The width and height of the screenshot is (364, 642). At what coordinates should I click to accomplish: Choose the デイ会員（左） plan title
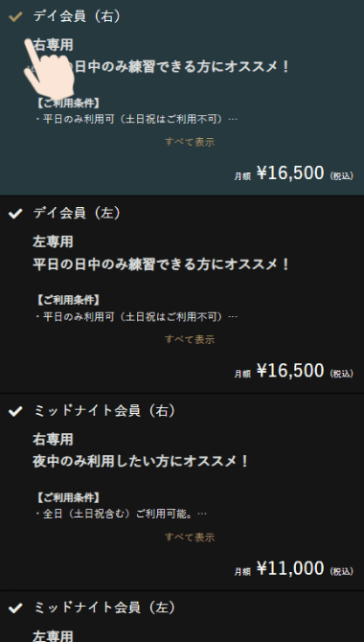(x=77, y=214)
